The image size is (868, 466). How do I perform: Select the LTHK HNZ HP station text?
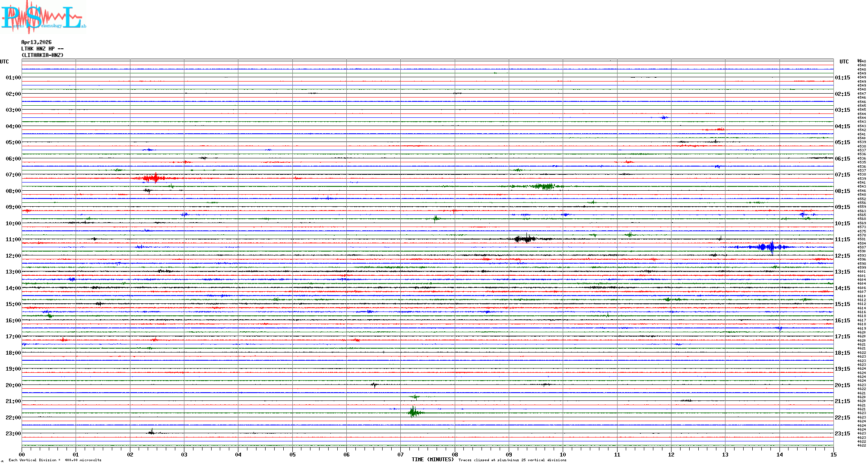[x=42, y=49]
